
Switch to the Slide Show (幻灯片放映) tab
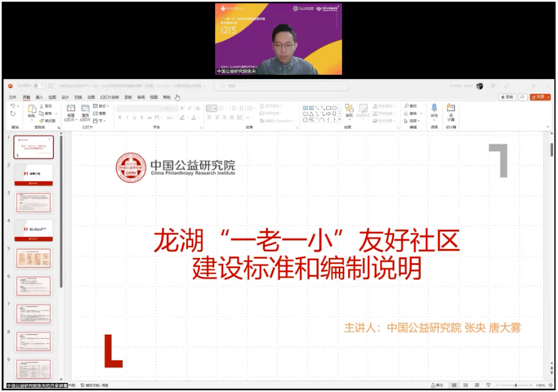pyautogui.click(x=109, y=97)
